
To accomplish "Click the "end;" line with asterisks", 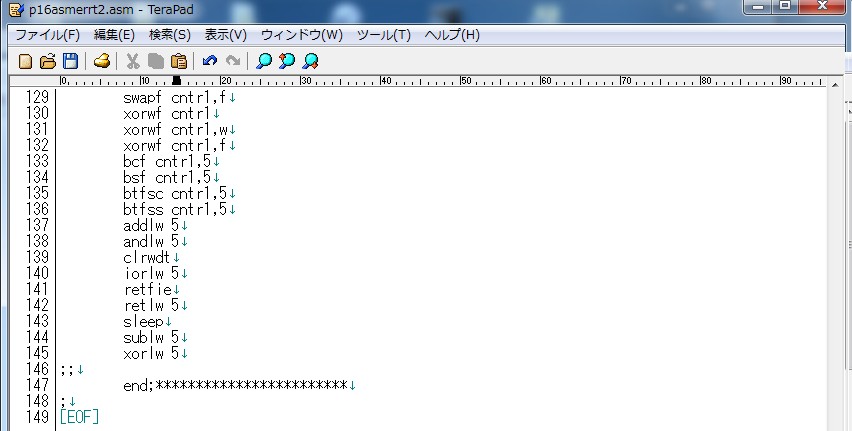I will [235, 385].
